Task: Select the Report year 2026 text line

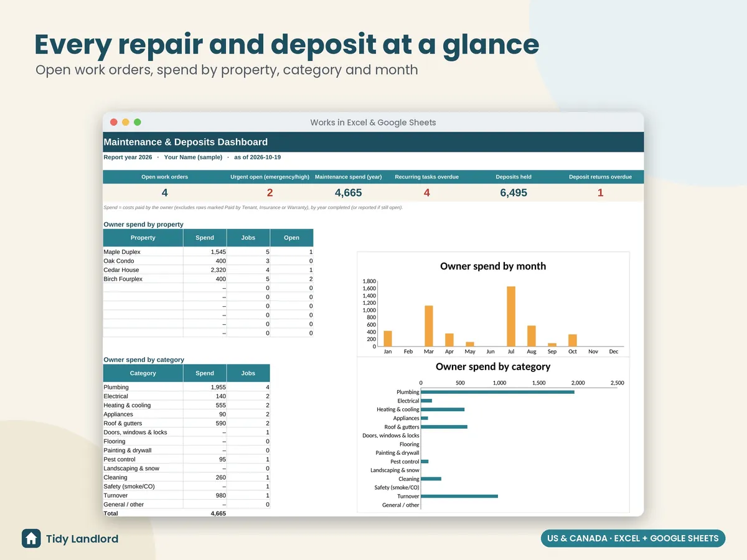Action: pyautogui.click(x=192, y=157)
